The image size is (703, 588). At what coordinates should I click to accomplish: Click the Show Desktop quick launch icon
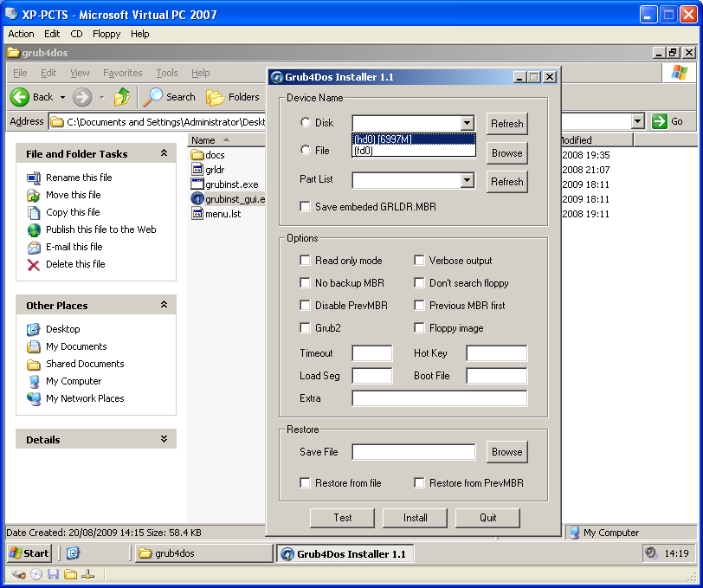[73, 553]
